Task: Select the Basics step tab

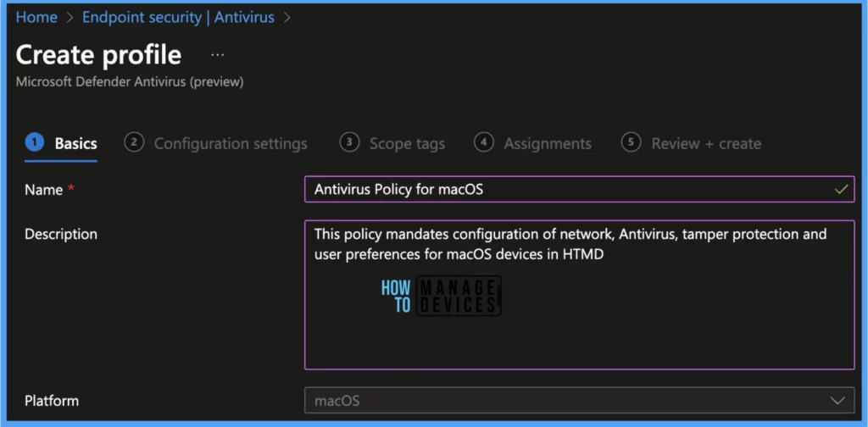Action: pyautogui.click(x=61, y=143)
